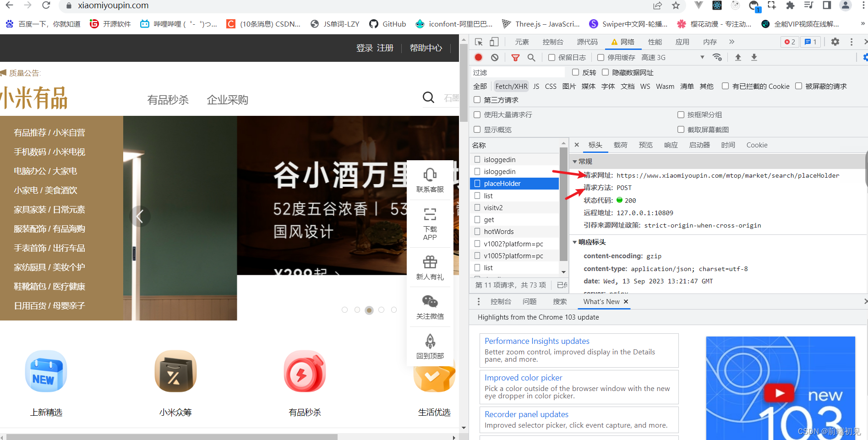Go back in browser history

click(9, 5)
